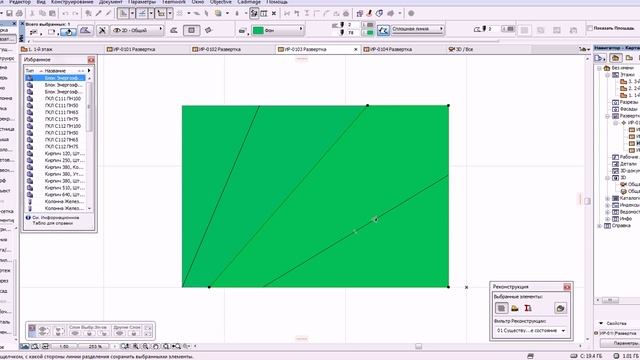Open the Название column flyout arrow in Избранное

point(89,71)
